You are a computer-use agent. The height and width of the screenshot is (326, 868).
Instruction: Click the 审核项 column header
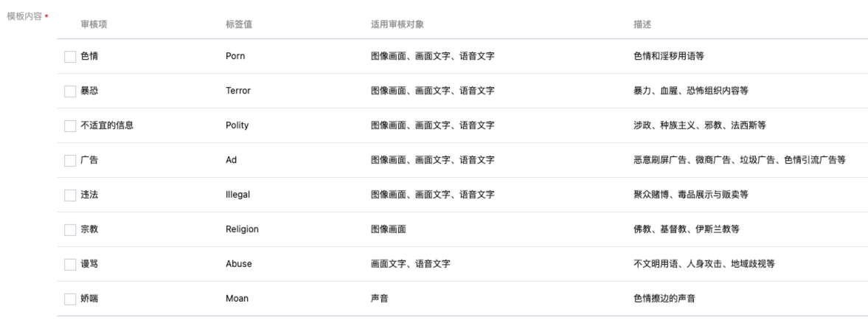94,25
